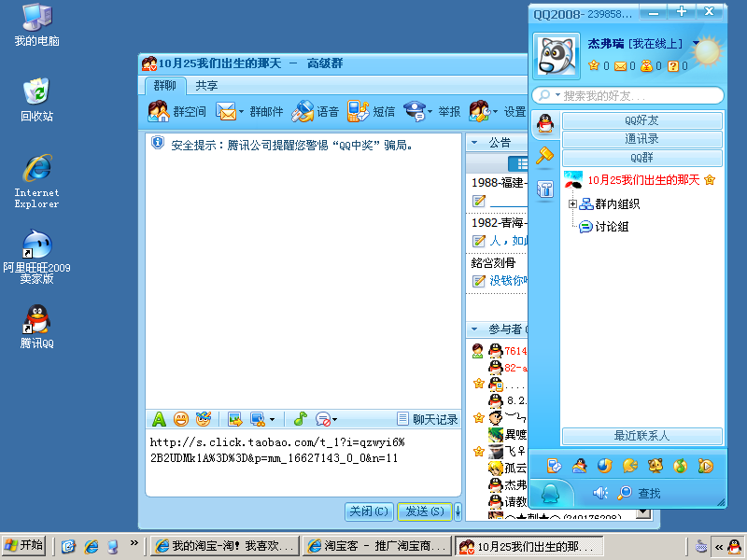Image resolution: width=747 pixels, height=560 pixels.
Task: Open font settings green A icon
Action: [159, 419]
